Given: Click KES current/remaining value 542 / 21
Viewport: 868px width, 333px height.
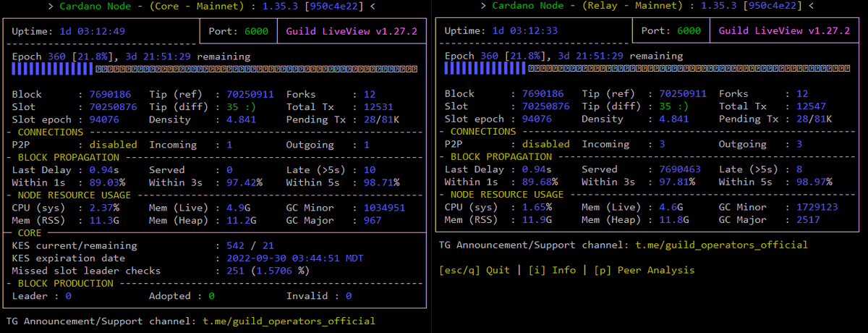Looking at the screenshot, I should [250, 245].
